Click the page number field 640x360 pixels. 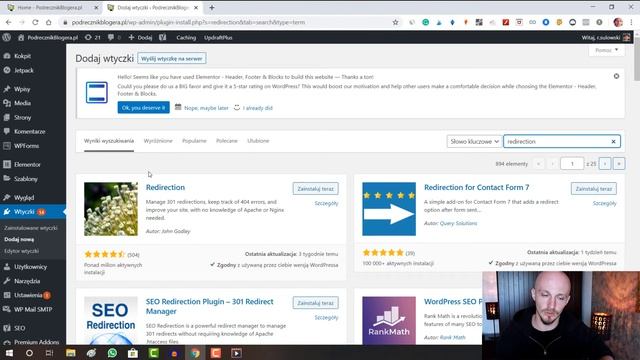572,164
